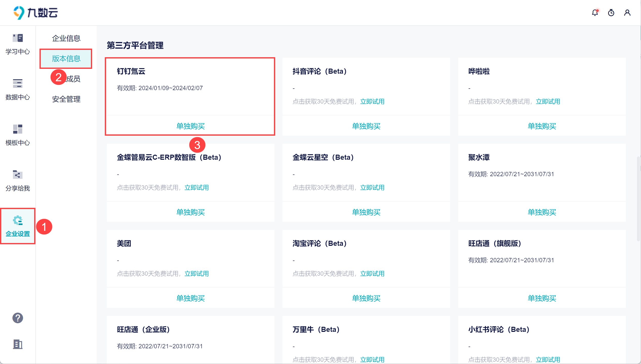Image resolution: width=641 pixels, height=364 pixels.
Task: Click the timer clock icon in header
Action: pyautogui.click(x=611, y=13)
